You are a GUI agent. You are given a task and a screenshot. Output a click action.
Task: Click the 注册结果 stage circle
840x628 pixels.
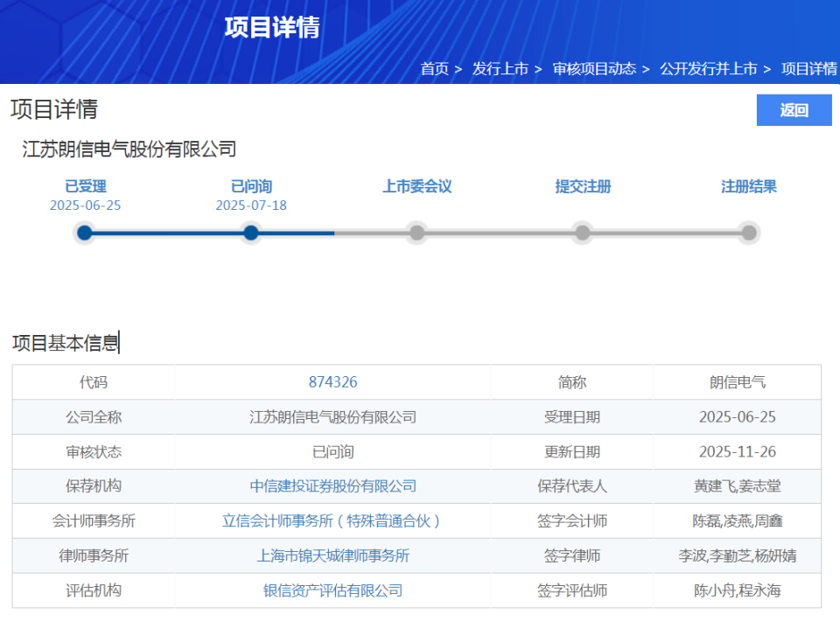748,232
